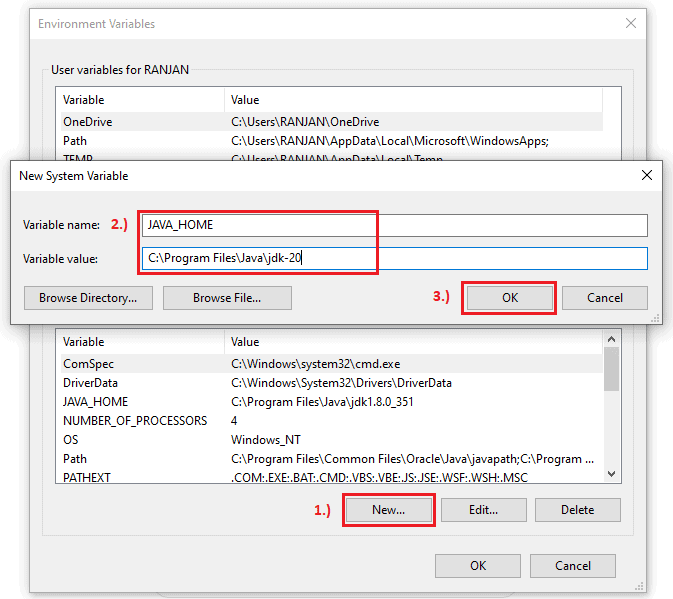Select user Path variable with WindowsApps value
Screen dimensions: 673x599
tap(332, 141)
